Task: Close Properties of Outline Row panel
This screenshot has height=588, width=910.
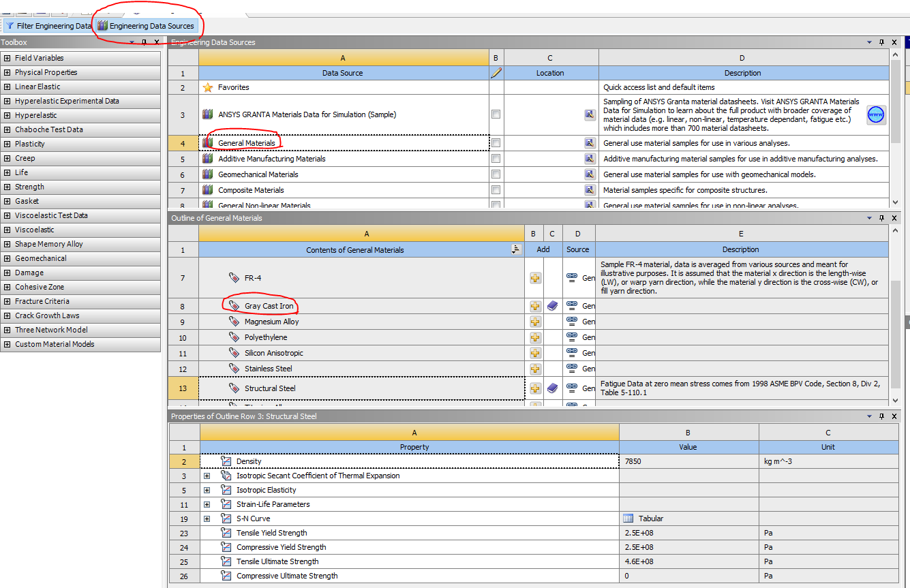Action: coord(894,416)
